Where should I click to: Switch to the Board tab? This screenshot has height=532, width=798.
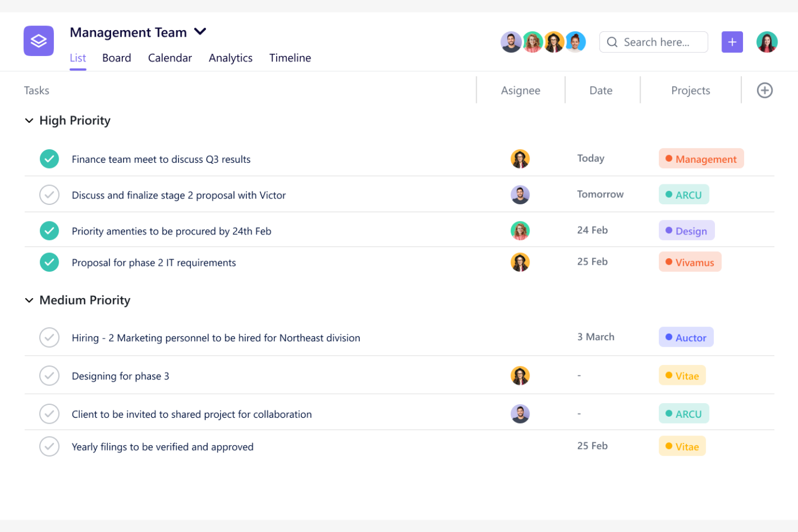click(116, 58)
